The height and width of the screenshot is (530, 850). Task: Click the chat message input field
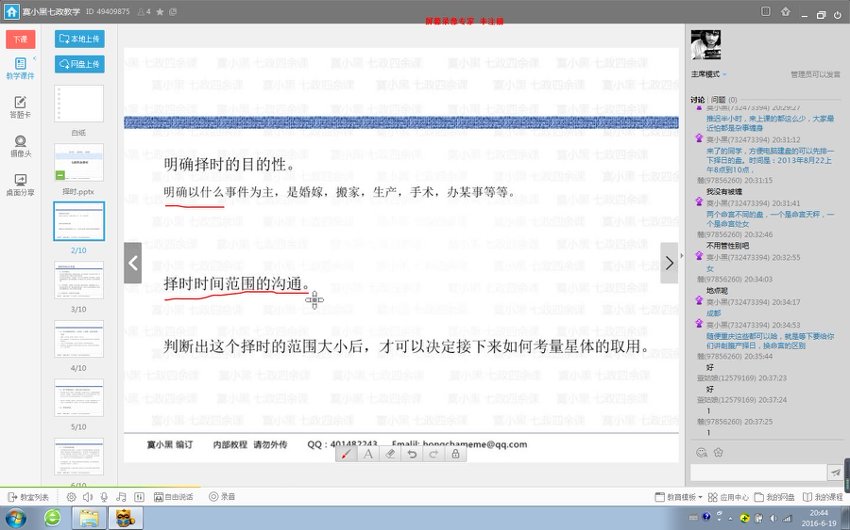pyautogui.click(x=758, y=473)
